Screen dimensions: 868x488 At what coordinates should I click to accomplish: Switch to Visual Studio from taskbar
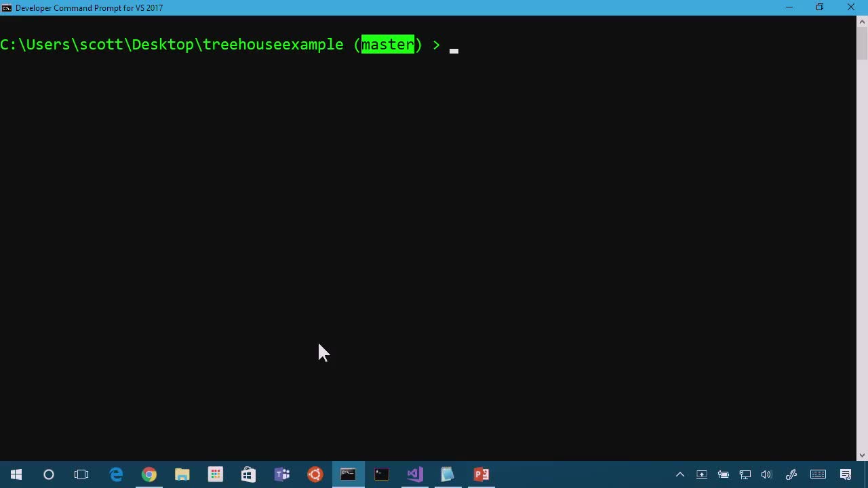[415, 474]
